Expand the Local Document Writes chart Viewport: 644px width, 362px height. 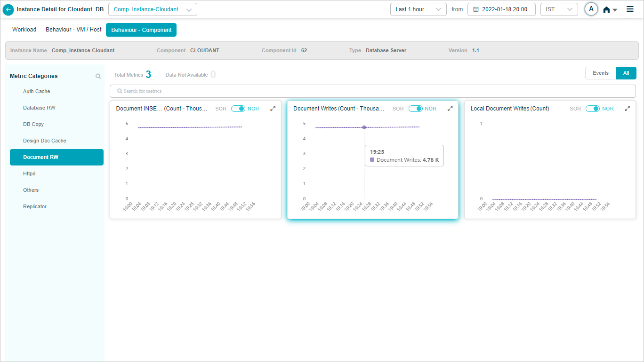point(627,109)
